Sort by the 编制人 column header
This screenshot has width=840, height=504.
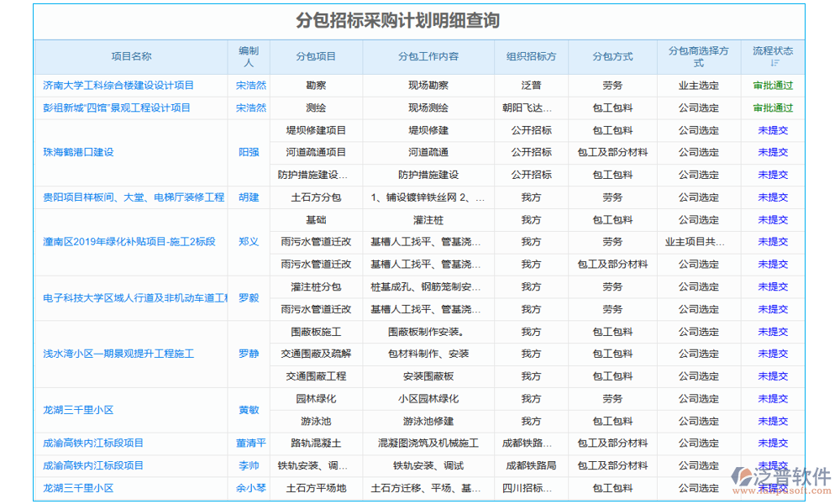(x=249, y=56)
